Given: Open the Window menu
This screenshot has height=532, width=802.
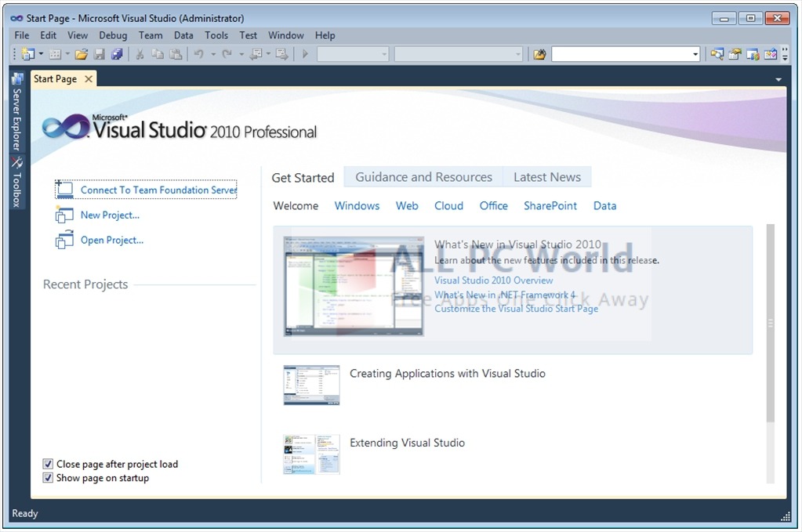Looking at the screenshot, I should (286, 35).
